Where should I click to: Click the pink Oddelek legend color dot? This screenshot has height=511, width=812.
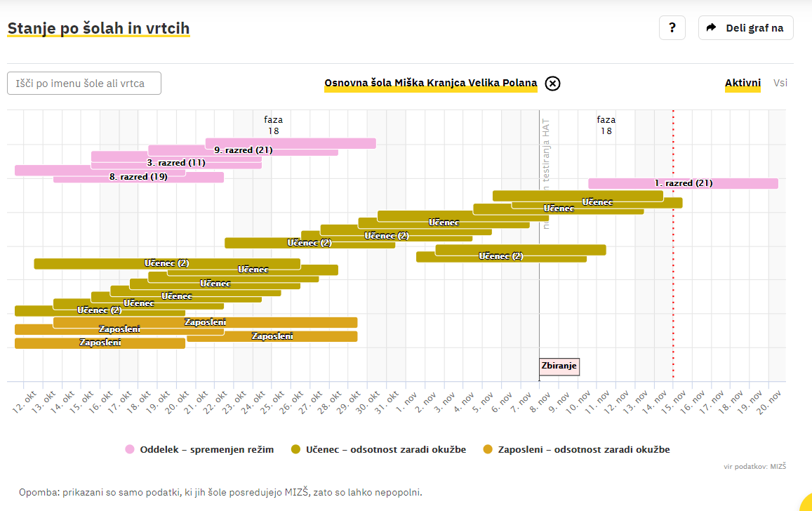click(129, 449)
